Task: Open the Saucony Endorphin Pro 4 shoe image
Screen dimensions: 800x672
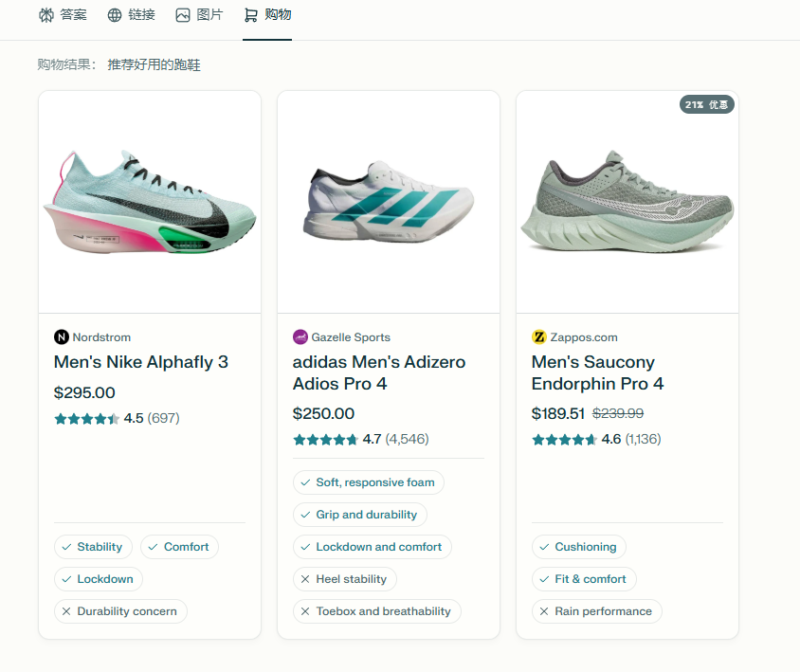Action: [627, 202]
